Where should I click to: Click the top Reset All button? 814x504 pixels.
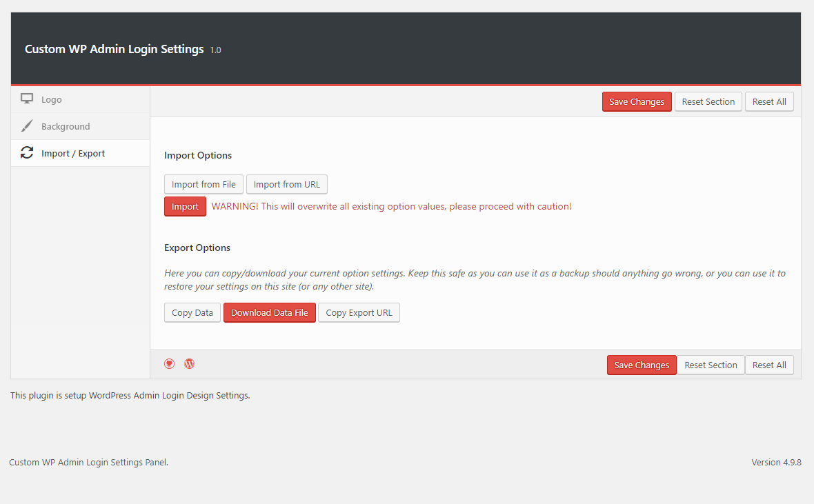point(769,102)
